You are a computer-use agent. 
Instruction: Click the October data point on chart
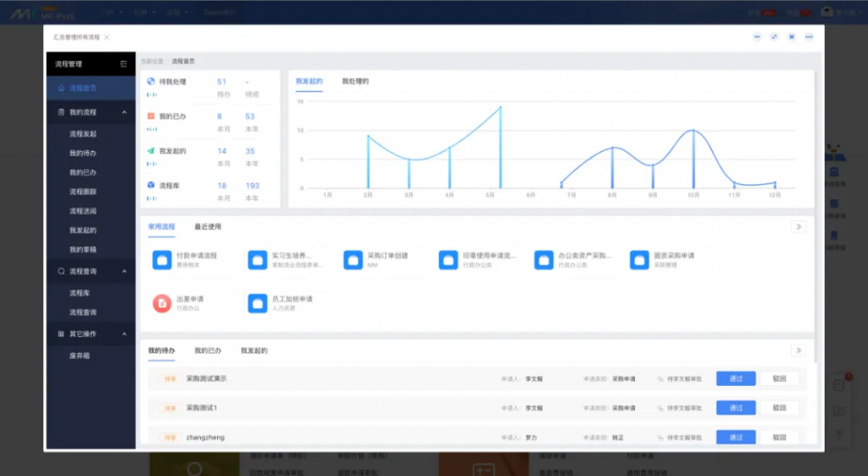tap(693, 130)
